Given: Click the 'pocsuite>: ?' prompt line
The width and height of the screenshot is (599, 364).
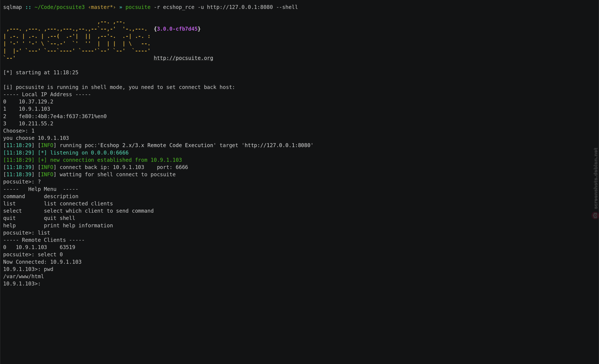Looking at the screenshot, I should 22,182.
